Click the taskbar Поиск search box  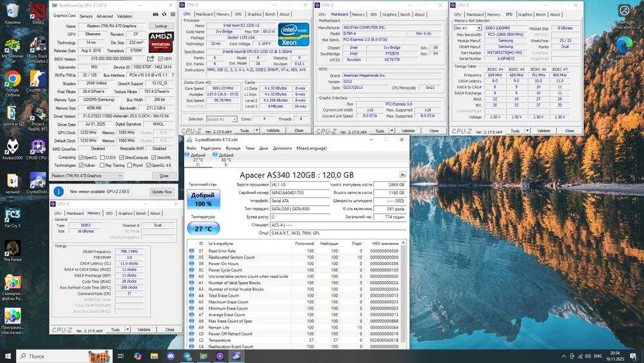(64, 356)
